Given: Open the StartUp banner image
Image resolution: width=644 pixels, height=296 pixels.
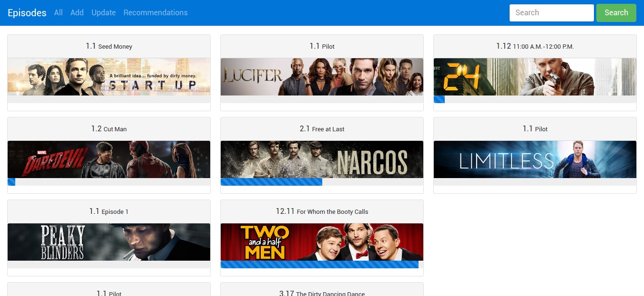Looking at the screenshot, I should [x=109, y=77].
